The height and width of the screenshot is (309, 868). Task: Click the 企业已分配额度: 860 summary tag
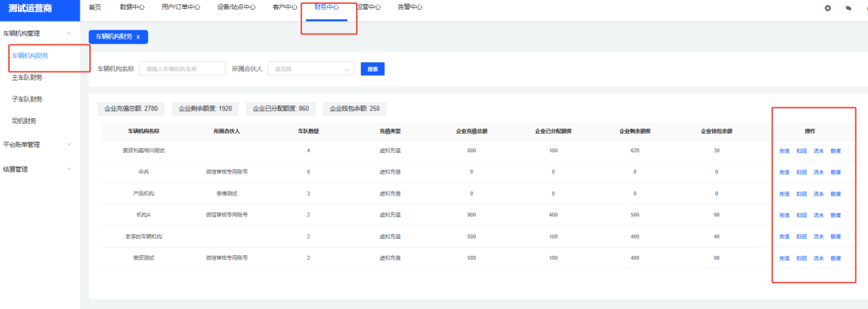[280, 109]
